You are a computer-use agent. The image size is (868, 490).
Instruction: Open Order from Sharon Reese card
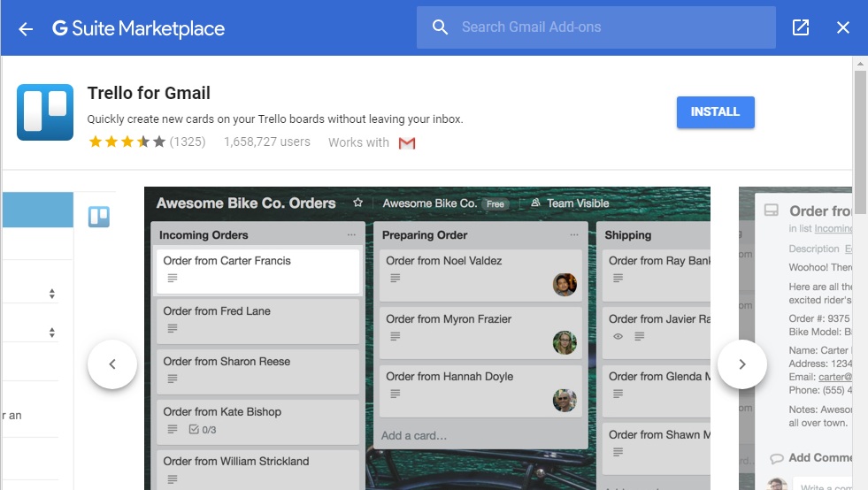(258, 372)
